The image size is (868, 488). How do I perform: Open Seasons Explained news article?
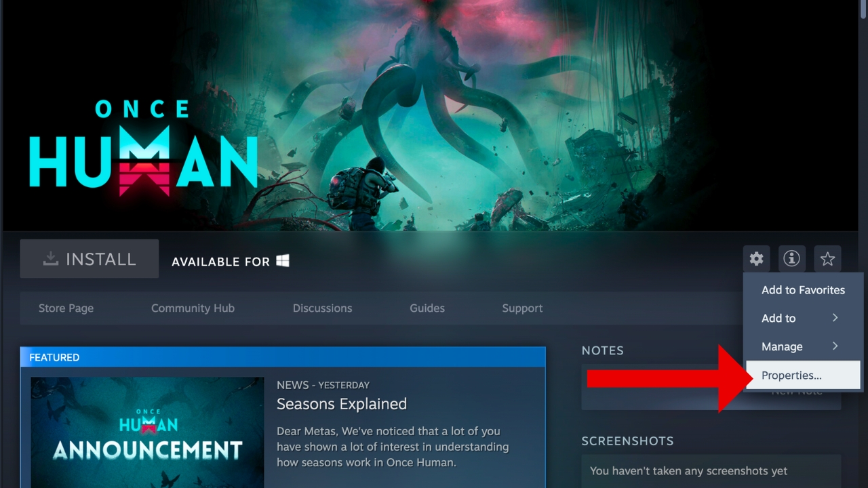click(342, 404)
